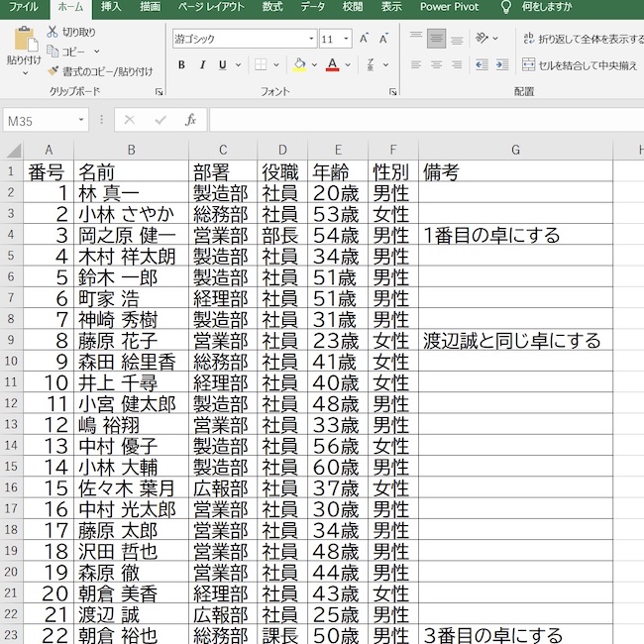Click the コピー (Copy) button
Viewport: 644px width, 644px height.
point(72,52)
